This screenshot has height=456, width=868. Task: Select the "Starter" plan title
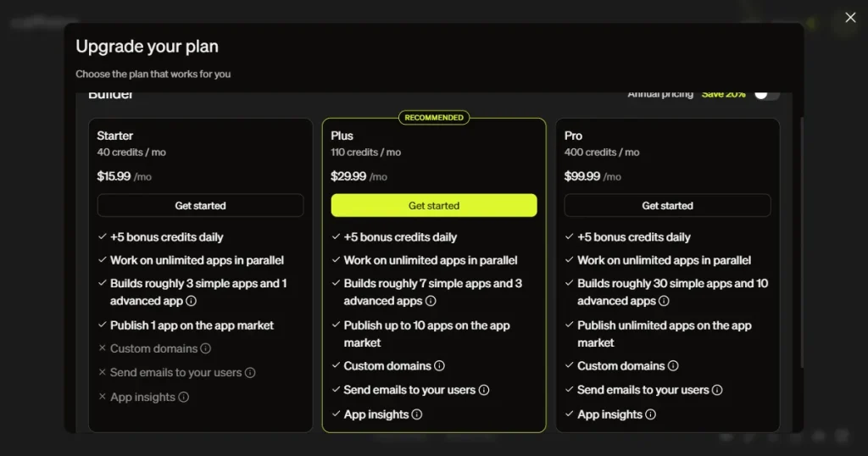click(114, 136)
